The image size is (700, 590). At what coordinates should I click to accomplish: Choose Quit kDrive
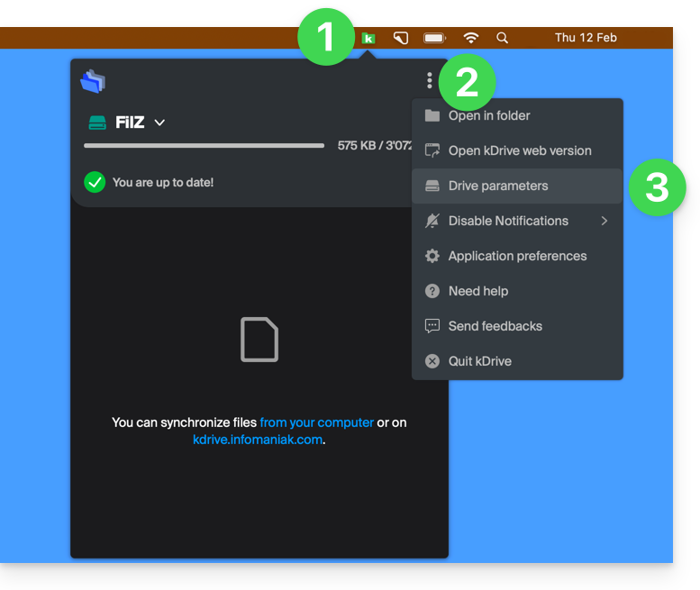point(479,361)
